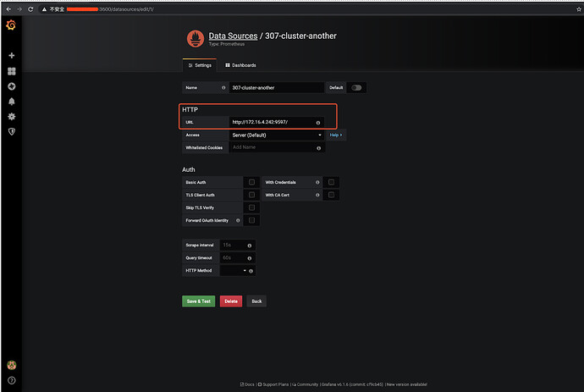Open the Dashboards grid icon in sidebar

12,71
